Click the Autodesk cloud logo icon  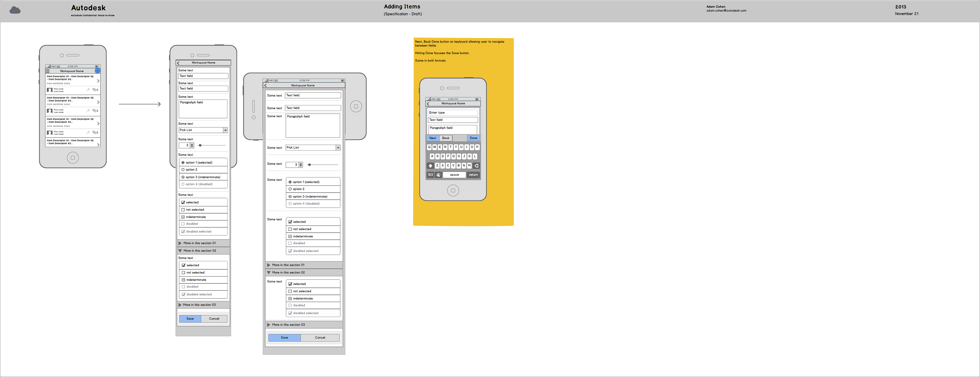[x=15, y=10]
